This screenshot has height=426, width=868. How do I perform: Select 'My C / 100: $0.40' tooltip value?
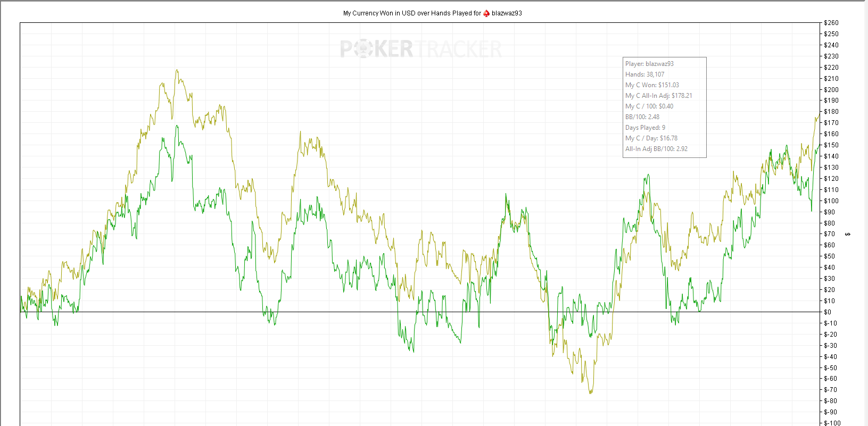pos(649,106)
